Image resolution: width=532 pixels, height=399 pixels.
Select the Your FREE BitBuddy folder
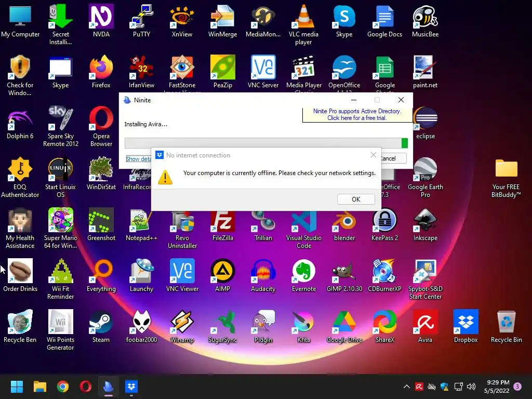506,178
